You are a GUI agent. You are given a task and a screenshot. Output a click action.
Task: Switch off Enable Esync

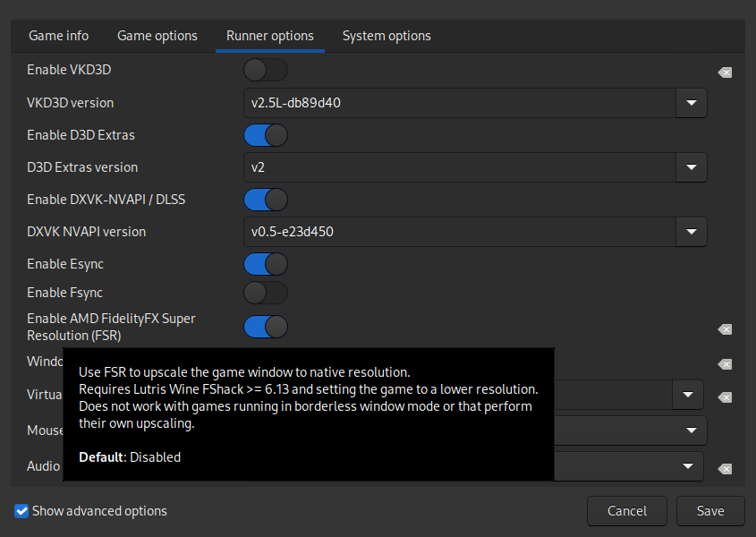click(x=266, y=264)
